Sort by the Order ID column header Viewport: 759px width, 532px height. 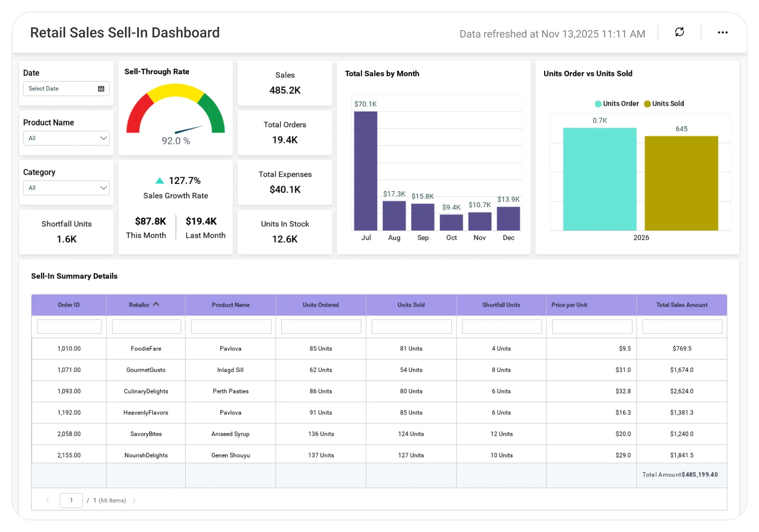[x=69, y=305]
